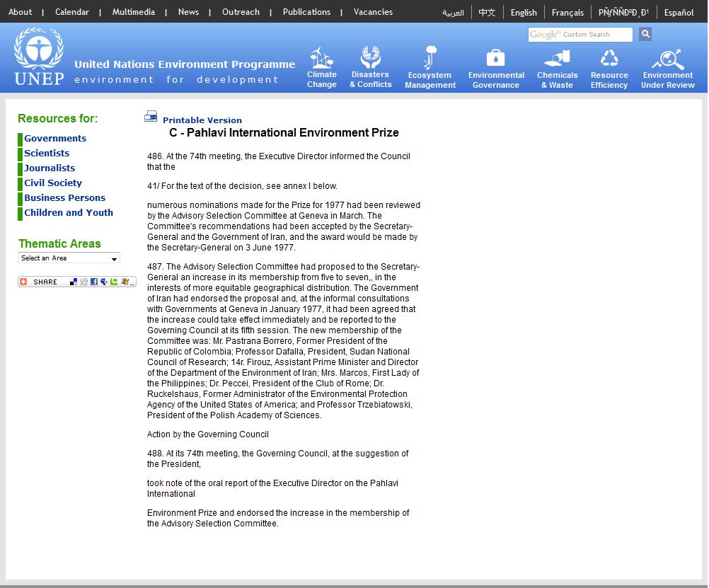Click the UNEP logo emblem
709x588 pixels.
tap(38, 49)
